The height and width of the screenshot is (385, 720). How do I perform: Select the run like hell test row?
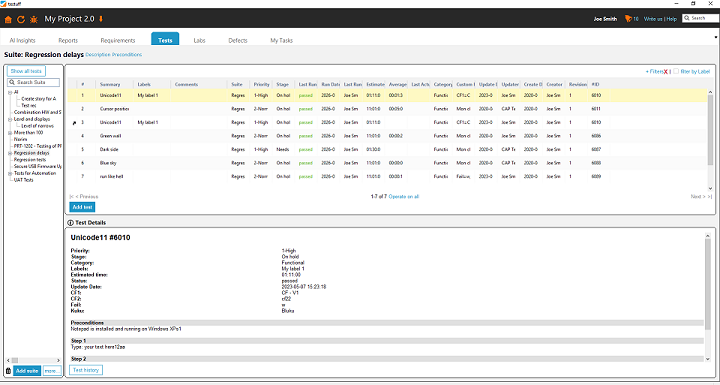(x=388, y=176)
